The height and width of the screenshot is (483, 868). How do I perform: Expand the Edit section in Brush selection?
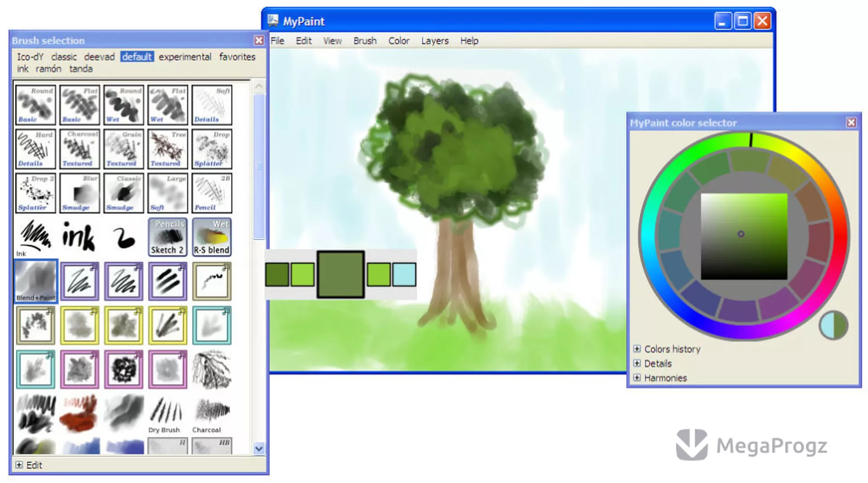click(19, 465)
